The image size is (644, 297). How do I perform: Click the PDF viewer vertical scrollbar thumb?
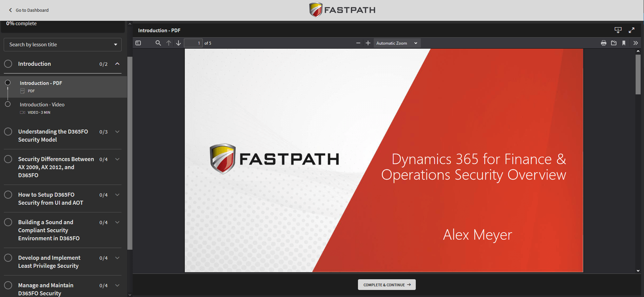click(638, 75)
